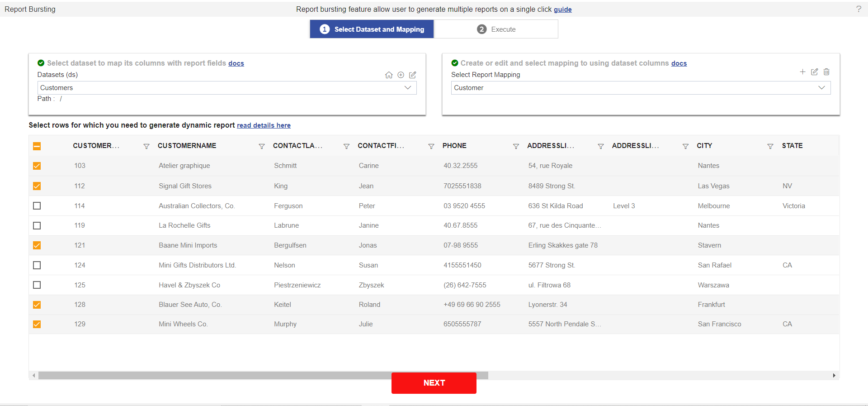868x406 pixels.
Task: Uncheck row 129 Mini Wheels Co.
Action: 37,325
